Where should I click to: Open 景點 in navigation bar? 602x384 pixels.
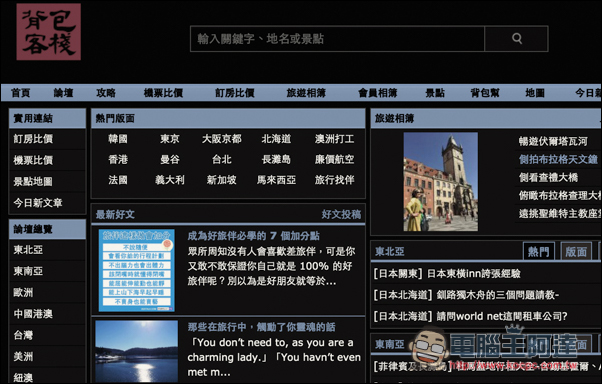[x=435, y=93]
